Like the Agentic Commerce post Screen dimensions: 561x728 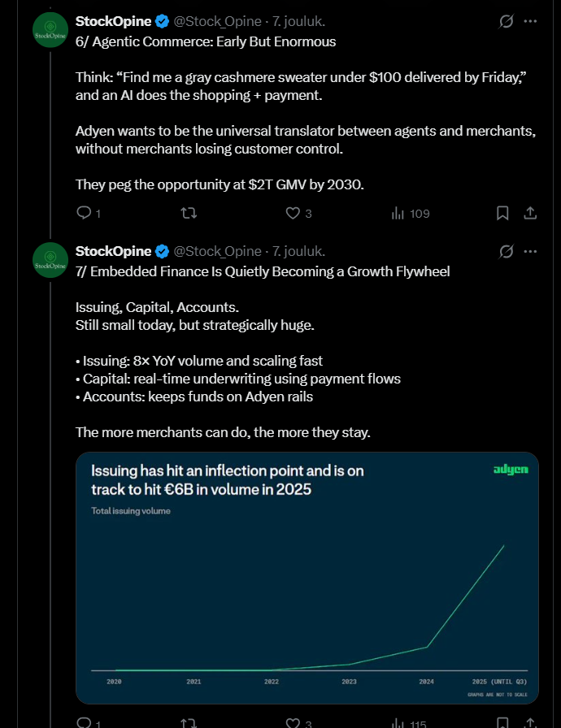click(294, 214)
